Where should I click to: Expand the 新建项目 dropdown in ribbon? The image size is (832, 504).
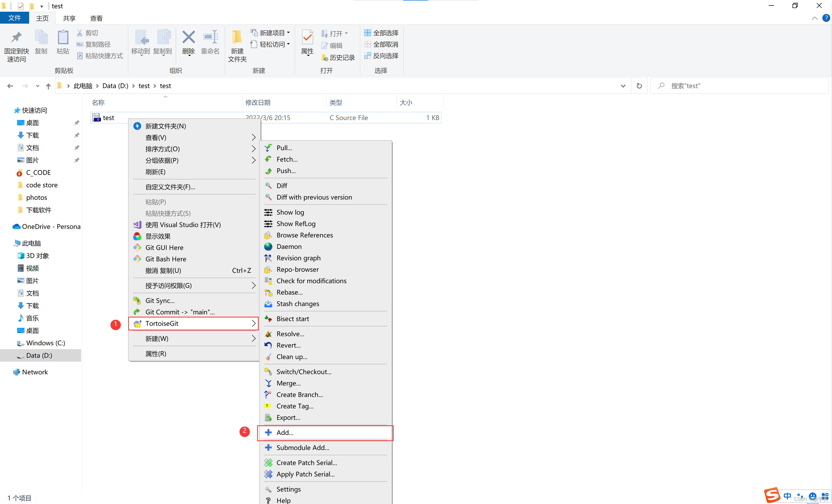click(x=289, y=33)
